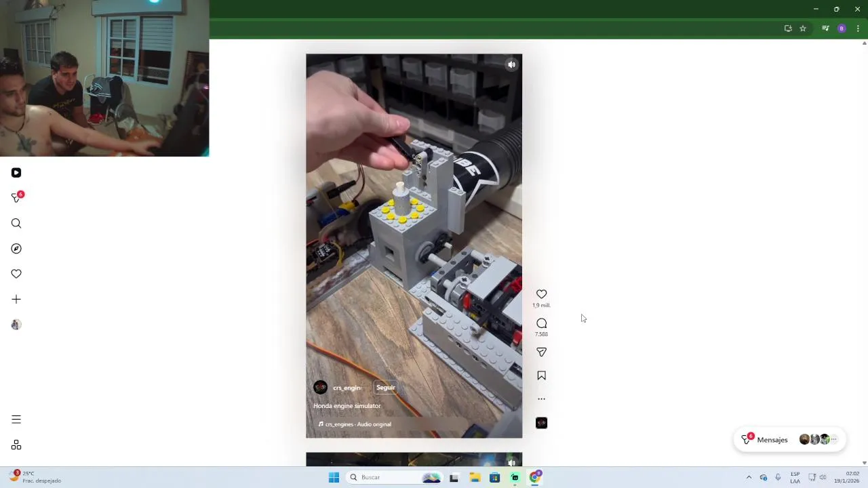868x488 pixels.
Task: Open the three-dot options for the reel
Action: point(541,399)
